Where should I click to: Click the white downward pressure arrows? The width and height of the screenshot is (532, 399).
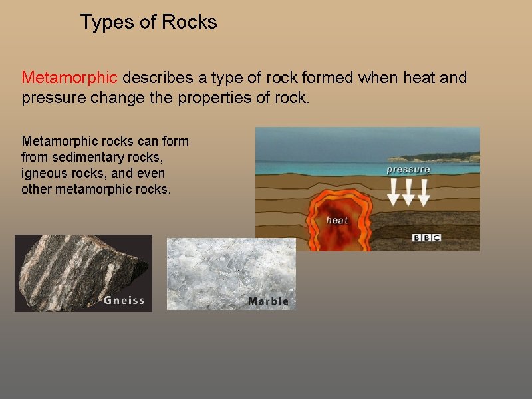click(409, 192)
